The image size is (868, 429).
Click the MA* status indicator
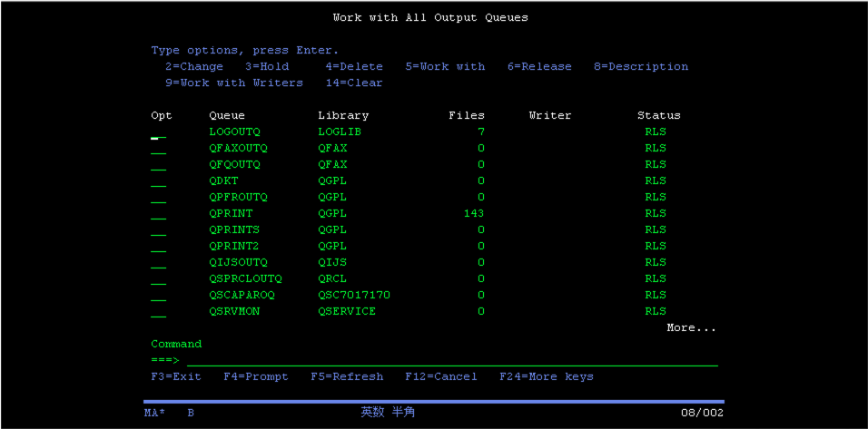click(x=155, y=413)
